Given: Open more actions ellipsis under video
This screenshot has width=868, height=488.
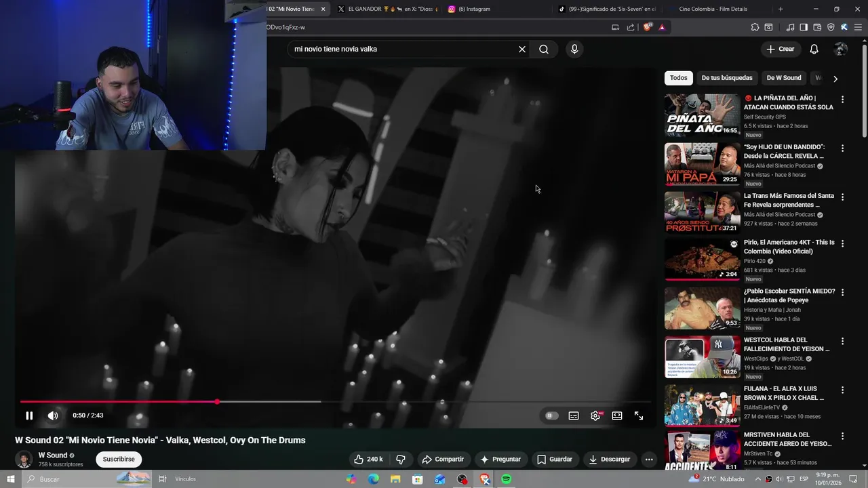Looking at the screenshot, I should click(649, 459).
